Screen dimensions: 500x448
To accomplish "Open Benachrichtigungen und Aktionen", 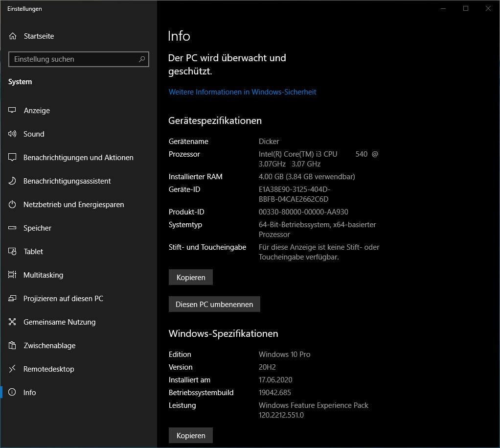I will click(78, 158).
